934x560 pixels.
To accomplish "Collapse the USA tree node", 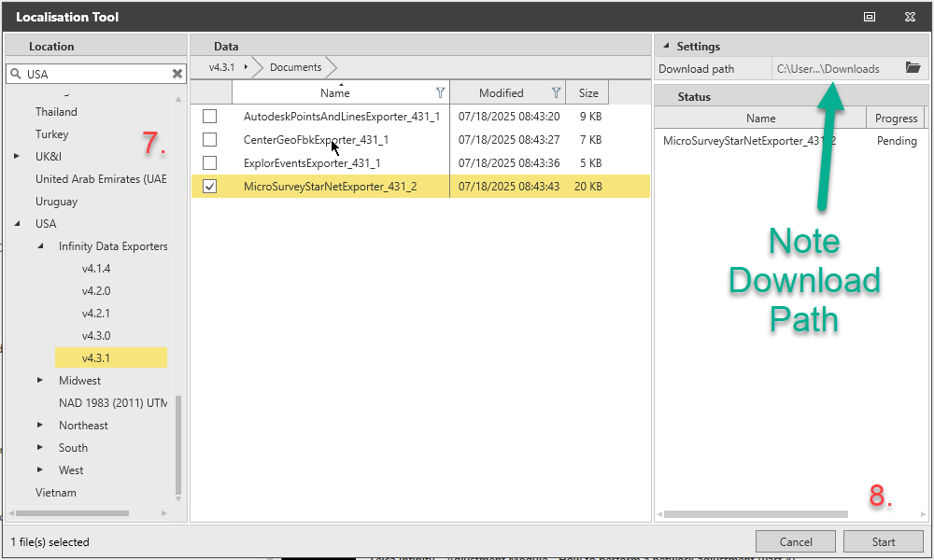I will [x=17, y=224].
